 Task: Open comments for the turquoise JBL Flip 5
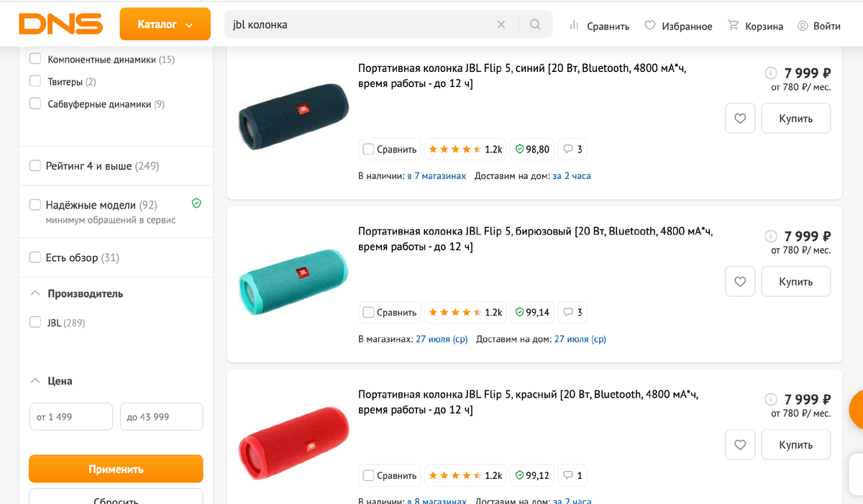pyautogui.click(x=572, y=312)
